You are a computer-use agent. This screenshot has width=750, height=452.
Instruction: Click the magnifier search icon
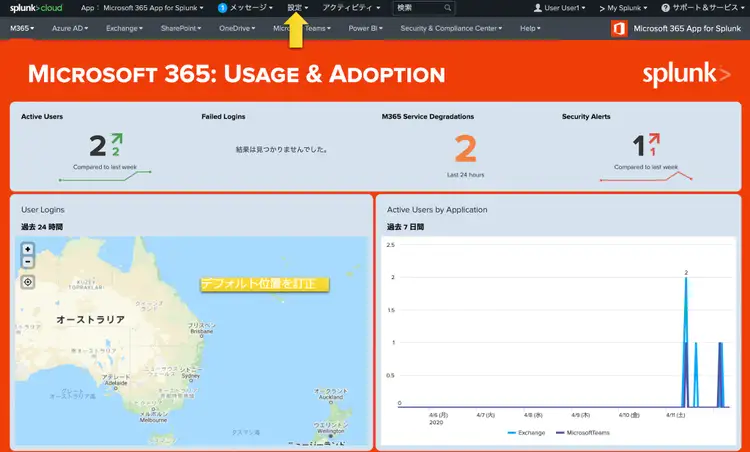(448, 8)
